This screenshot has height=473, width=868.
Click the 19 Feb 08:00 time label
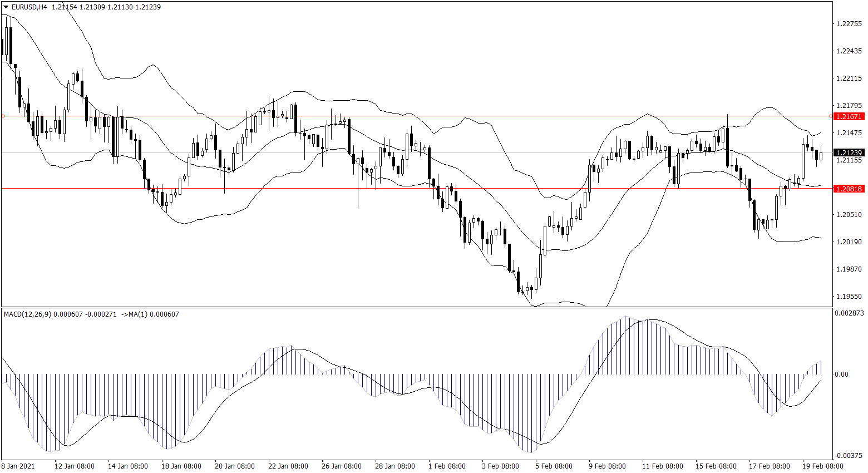click(822, 466)
